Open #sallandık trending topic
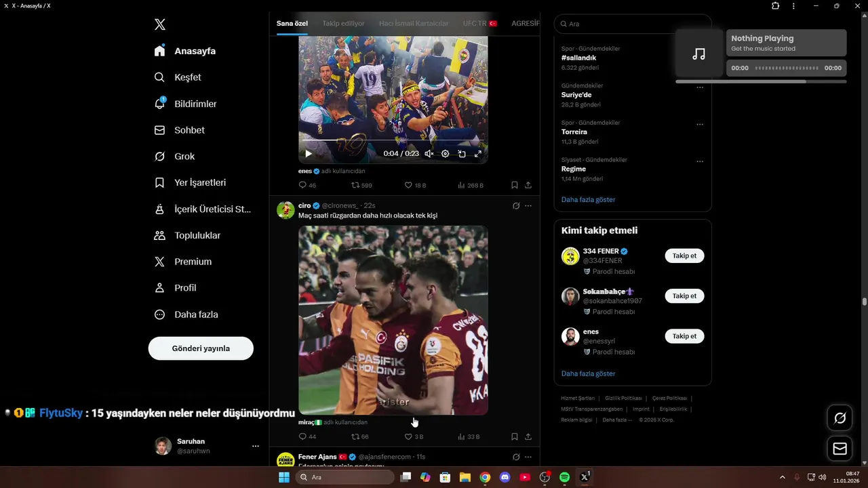This screenshot has height=488, width=868. pyautogui.click(x=578, y=58)
